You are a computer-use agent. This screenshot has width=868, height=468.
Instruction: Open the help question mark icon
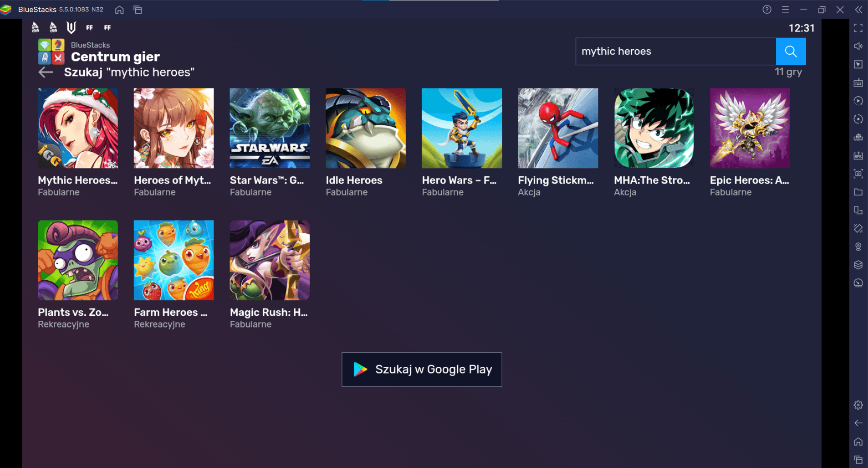(767, 10)
